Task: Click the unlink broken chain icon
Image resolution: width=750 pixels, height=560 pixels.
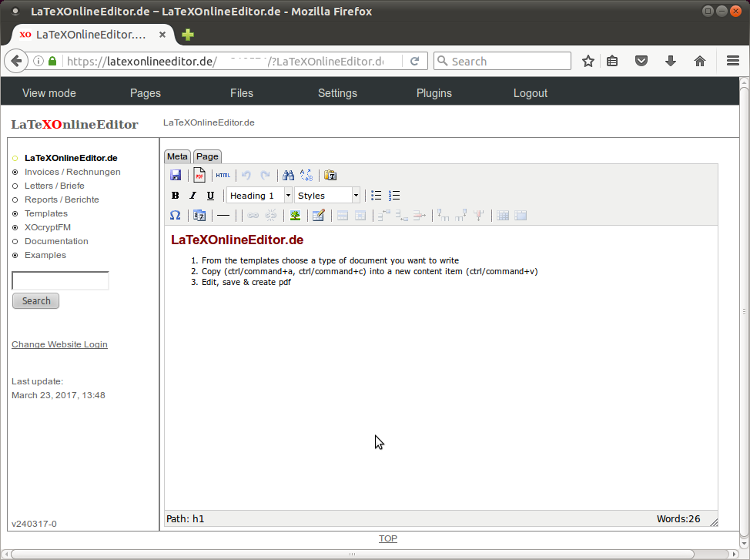Action: [271, 216]
